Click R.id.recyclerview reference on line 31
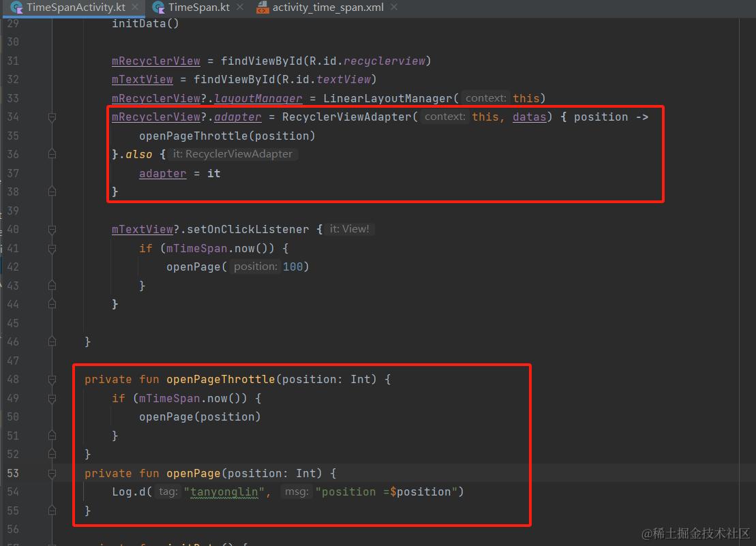This screenshot has height=546, width=756. coord(367,61)
